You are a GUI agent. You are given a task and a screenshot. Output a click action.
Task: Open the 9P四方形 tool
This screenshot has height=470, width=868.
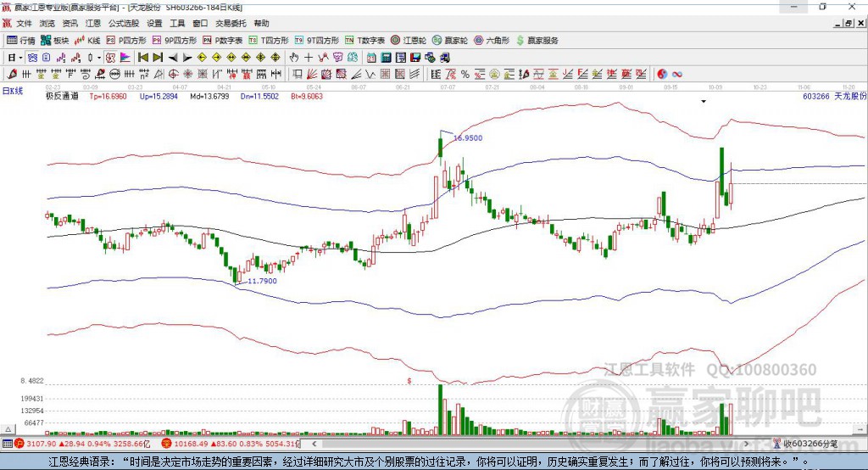pyautogui.click(x=175, y=41)
